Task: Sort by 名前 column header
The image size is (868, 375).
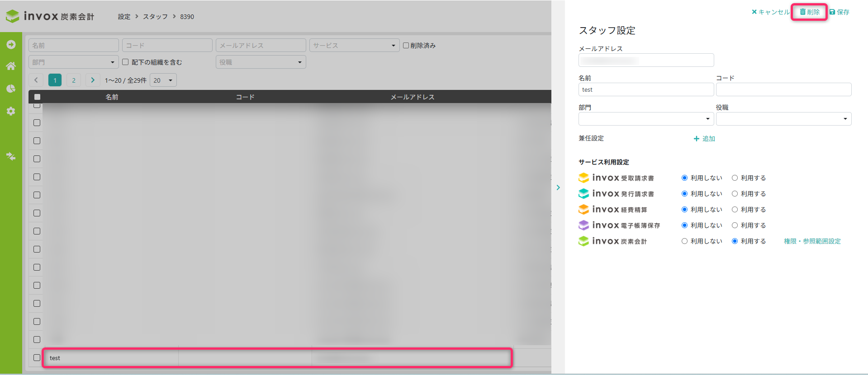Action: (x=112, y=97)
